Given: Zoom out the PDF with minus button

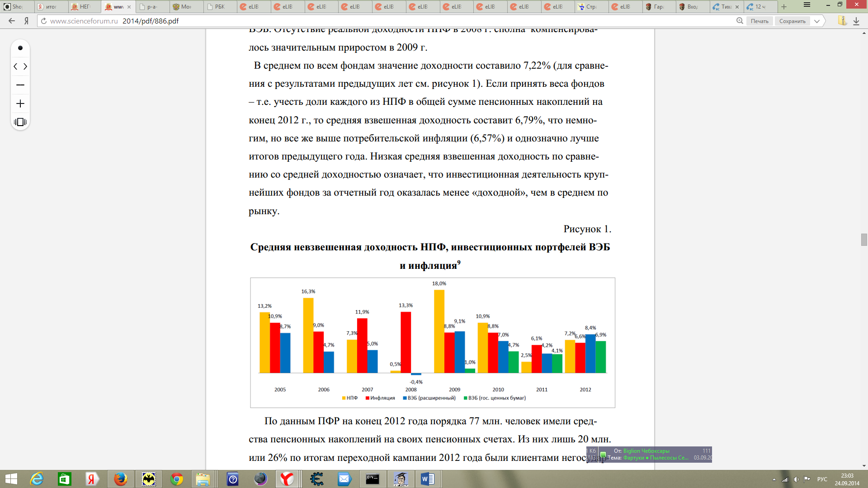Looking at the screenshot, I should [20, 85].
